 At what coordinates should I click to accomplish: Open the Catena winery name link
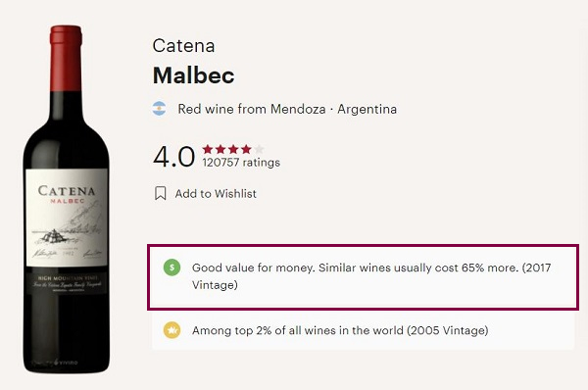click(184, 46)
